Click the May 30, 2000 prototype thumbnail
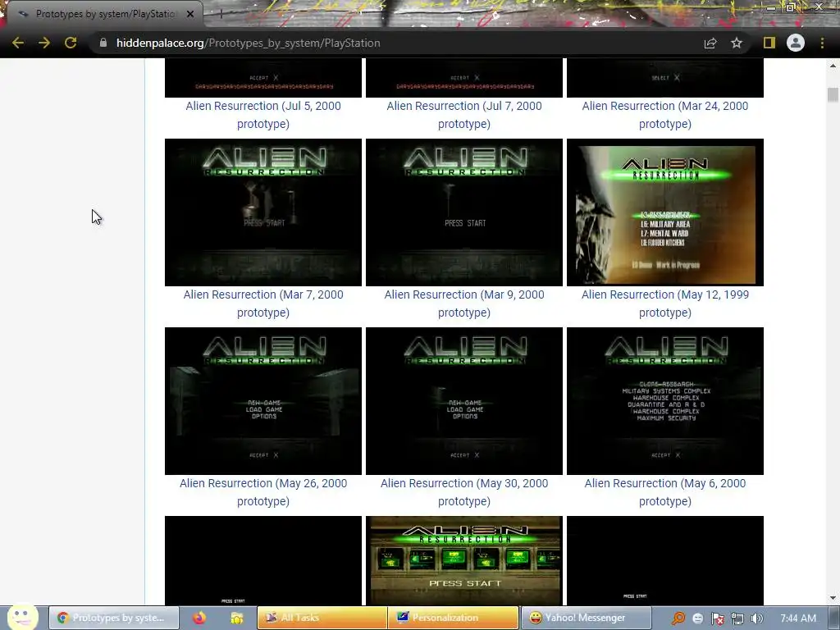 464,400
